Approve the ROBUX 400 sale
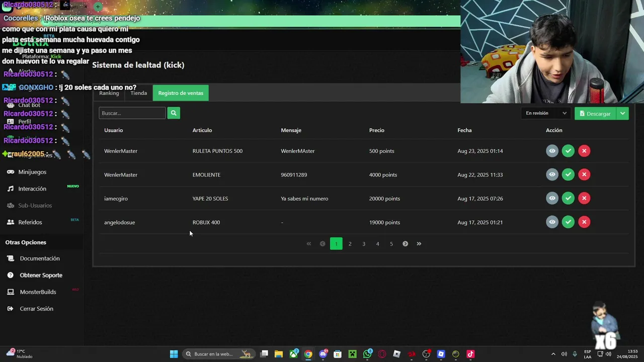 point(568,222)
